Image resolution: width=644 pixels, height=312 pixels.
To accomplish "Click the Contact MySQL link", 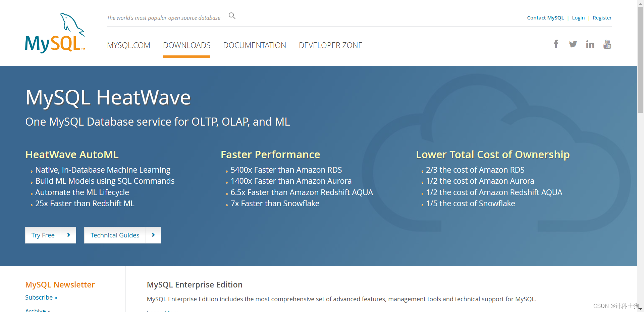I will (x=545, y=18).
